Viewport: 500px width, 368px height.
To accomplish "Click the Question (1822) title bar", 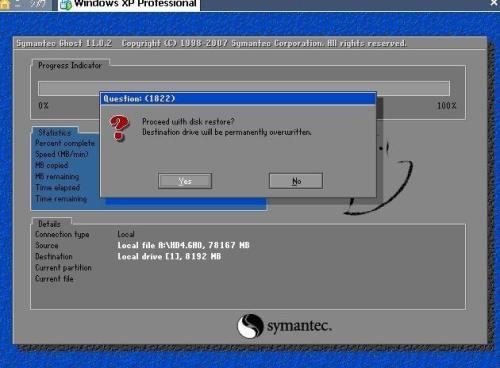I will pyautogui.click(x=238, y=99).
